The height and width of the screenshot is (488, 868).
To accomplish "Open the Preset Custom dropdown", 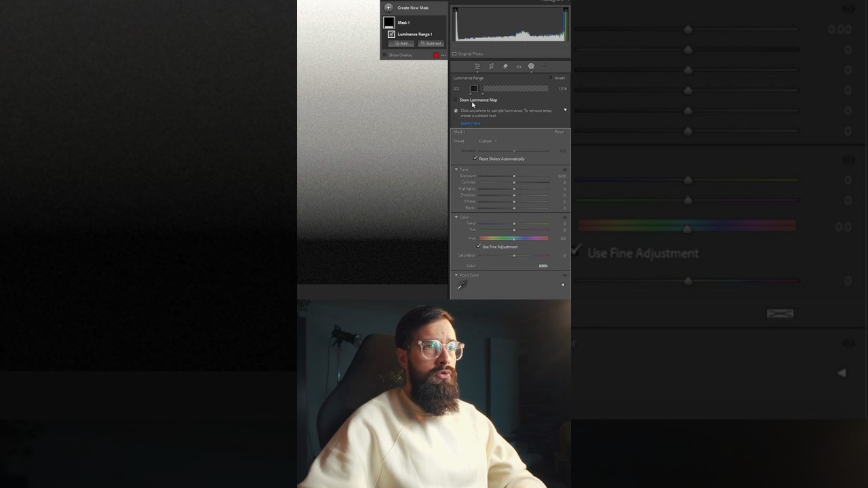I will click(x=488, y=141).
